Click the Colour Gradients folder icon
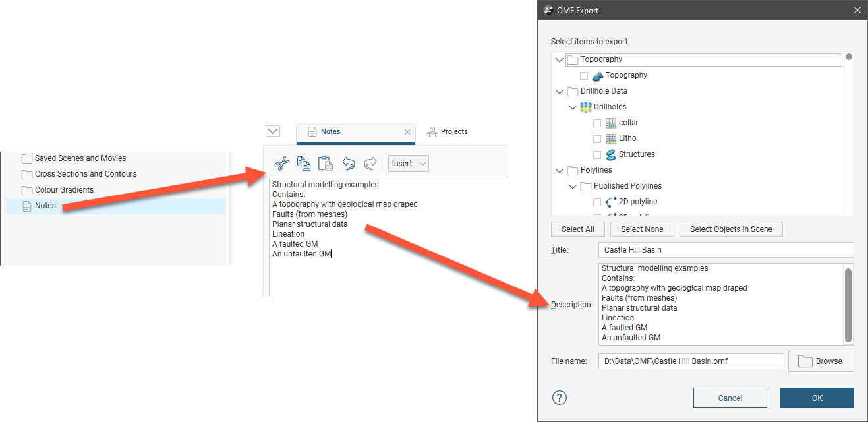 pyautogui.click(x=27, y=191)
